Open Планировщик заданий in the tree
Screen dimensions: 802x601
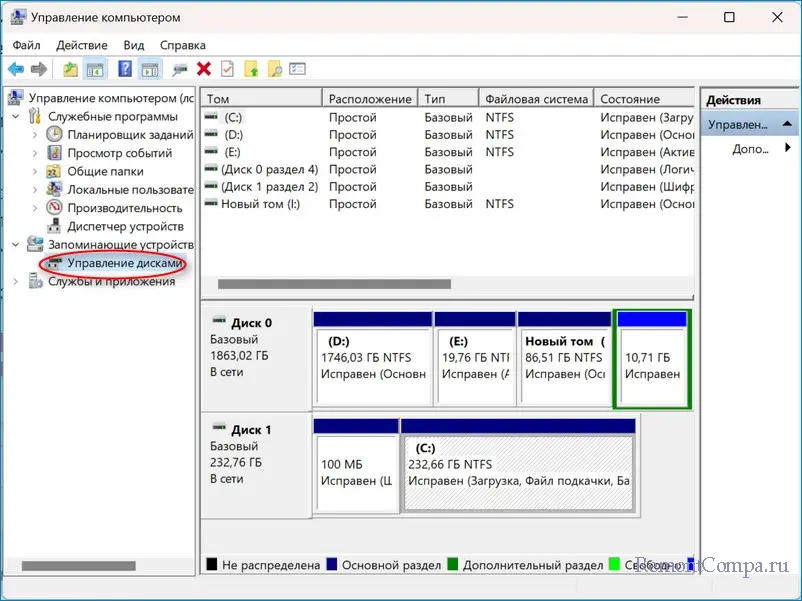click(130, 135)
